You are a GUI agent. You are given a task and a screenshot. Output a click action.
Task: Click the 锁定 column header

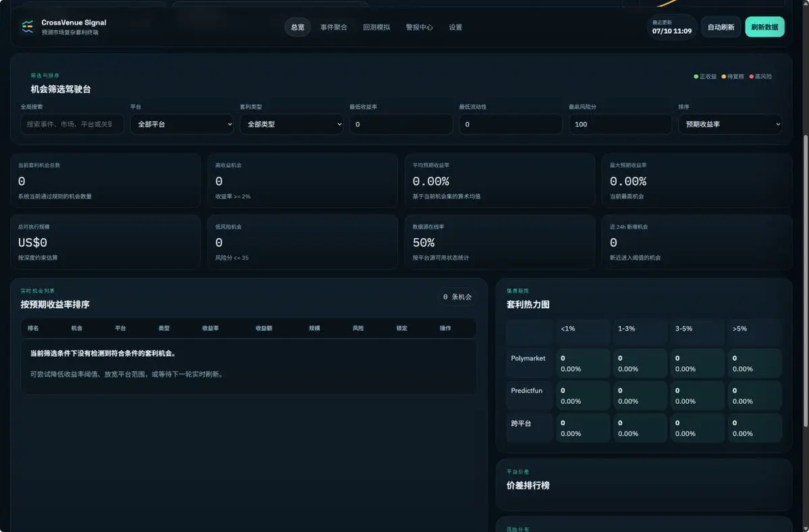[x=401, y=328]
